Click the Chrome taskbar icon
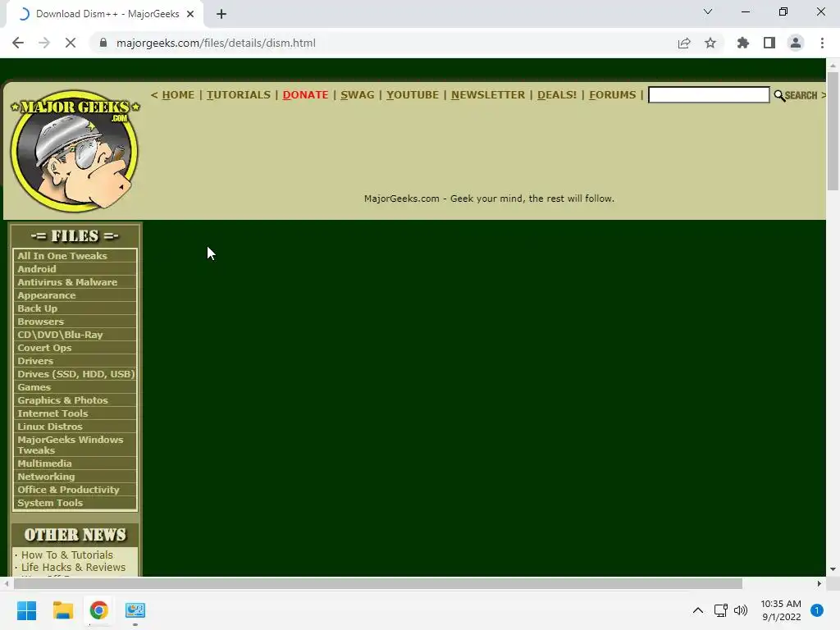Viewport: 840px width, 630px height. point(98,610)
